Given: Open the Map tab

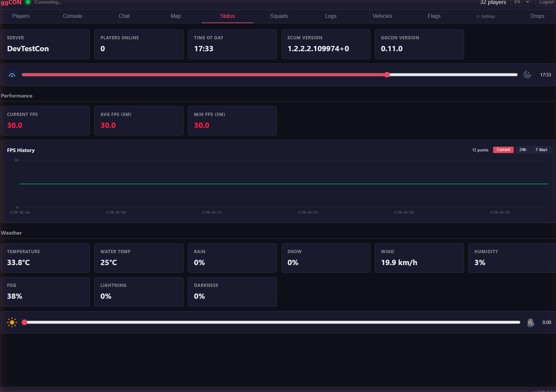Looking at the screenshot, I should 176,16.
